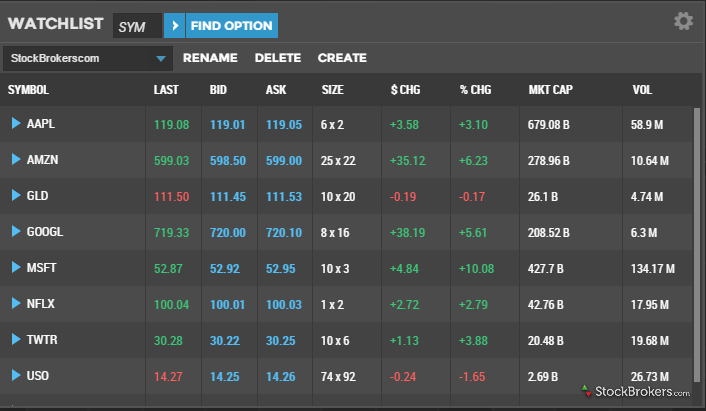Click GOOGL ask price 720.10
The image size is (706, 411).
284,233
